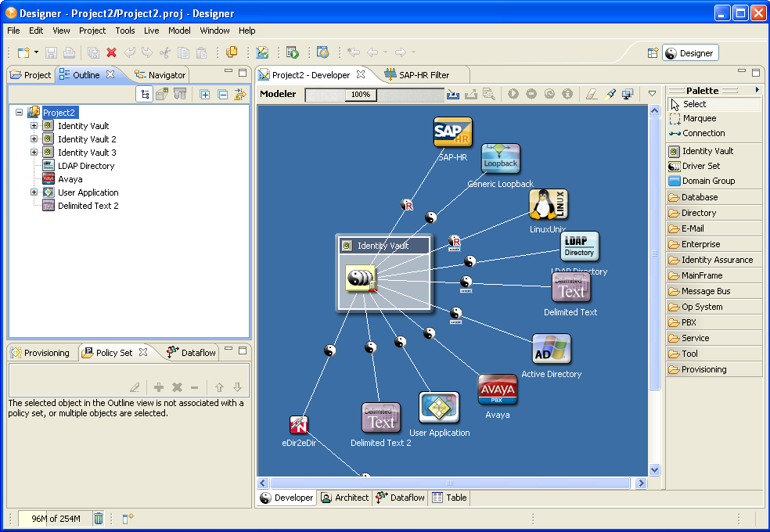
Task: Expand the Enterprise palette folder
Action: 714,244
